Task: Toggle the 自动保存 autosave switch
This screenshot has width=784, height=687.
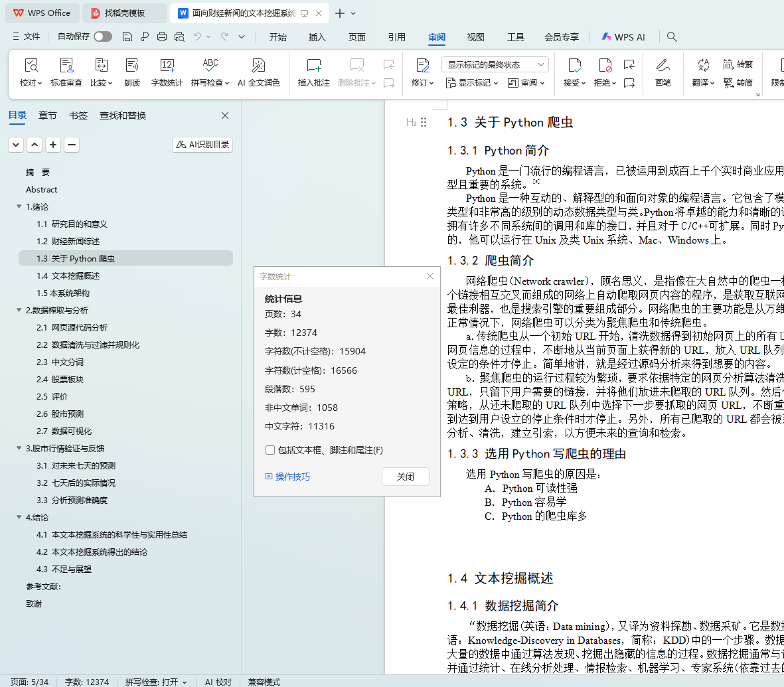Action: point(103,37)
